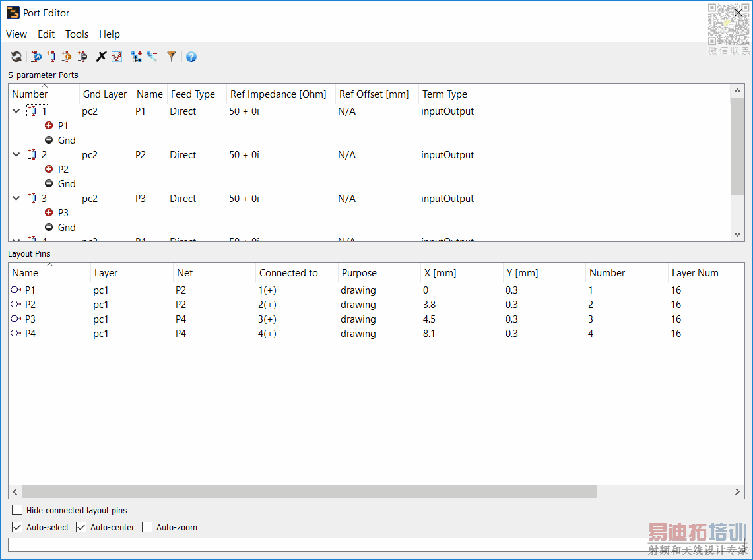Click the expand all tree icon
This screenshot has width=753, height=560.
(x=137, y=57)
